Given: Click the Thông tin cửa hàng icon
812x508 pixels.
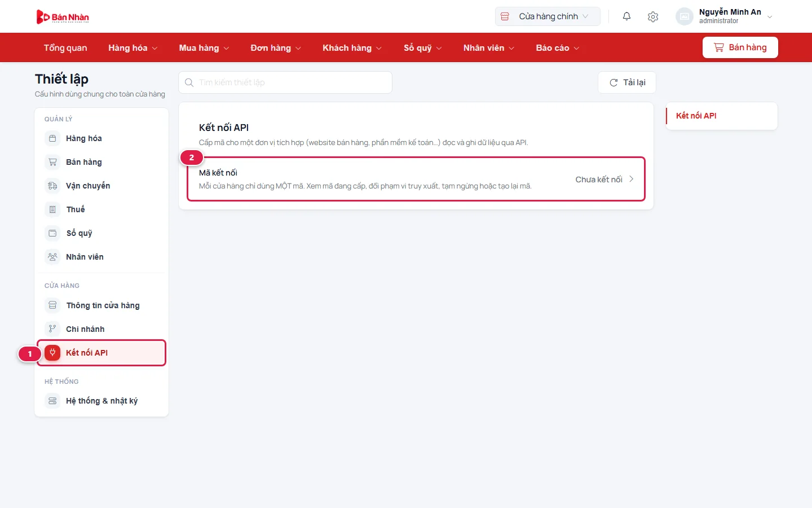Looking at the screenshot, I should pyautogui.click(x=52, y=305).
